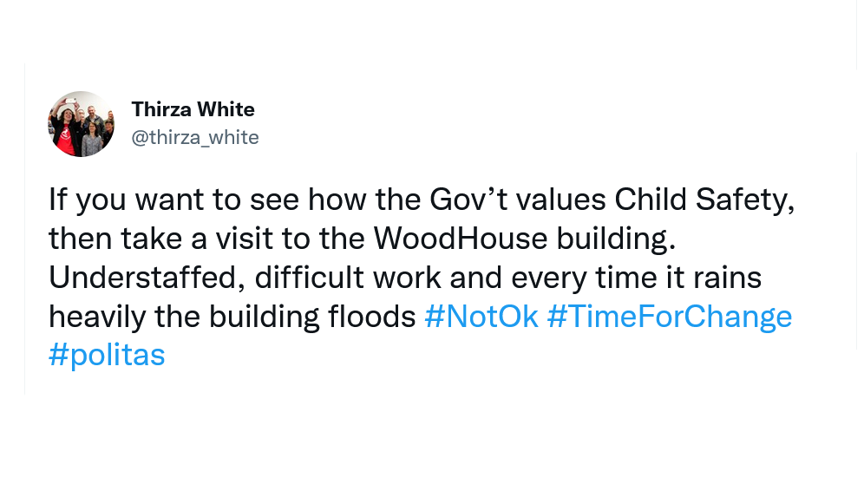Click the word Understaffed in the tweet
The width and height of the screenshot is (864, 504).
pos(146,277)
